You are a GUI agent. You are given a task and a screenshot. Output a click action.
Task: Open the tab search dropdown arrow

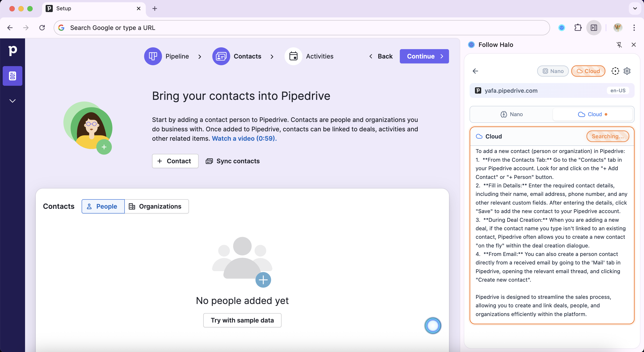click(x=635, y=8)
